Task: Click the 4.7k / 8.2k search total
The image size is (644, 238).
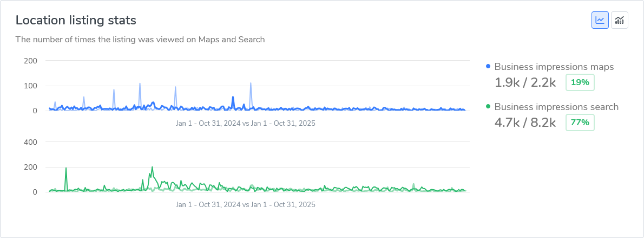Action: (525, 123)
